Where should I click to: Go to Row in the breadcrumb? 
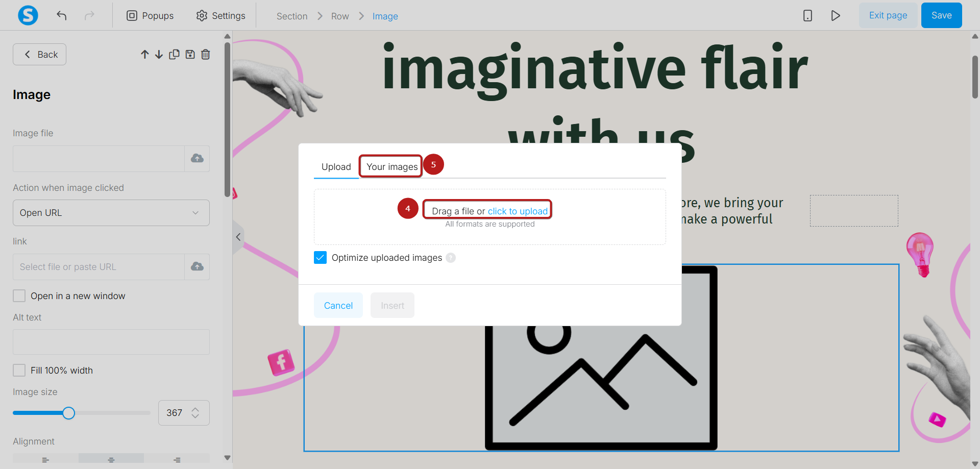[340, 16]
